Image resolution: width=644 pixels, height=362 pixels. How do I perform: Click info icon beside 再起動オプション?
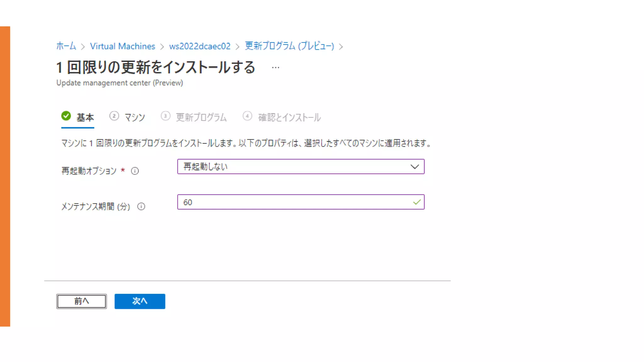(x=135, y=171)
